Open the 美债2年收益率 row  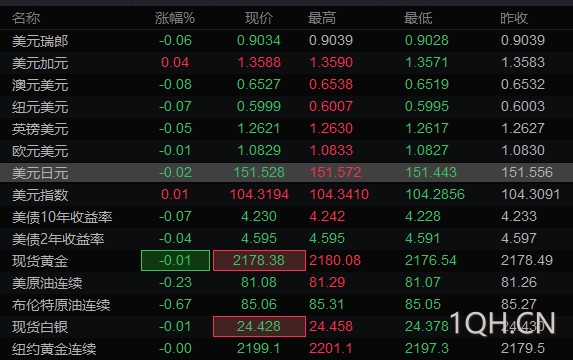click(286, 239)
